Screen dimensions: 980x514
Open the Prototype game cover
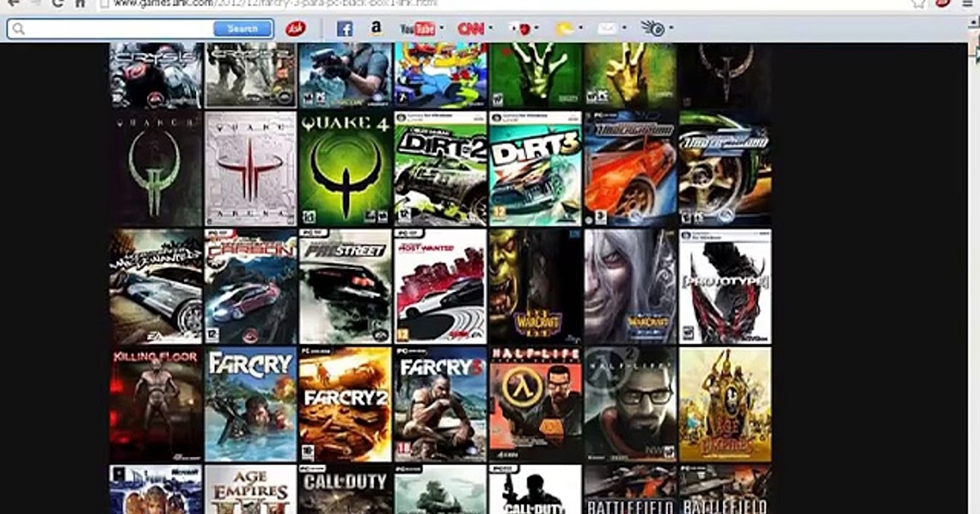pyautogui.click(x=725, y=286)
